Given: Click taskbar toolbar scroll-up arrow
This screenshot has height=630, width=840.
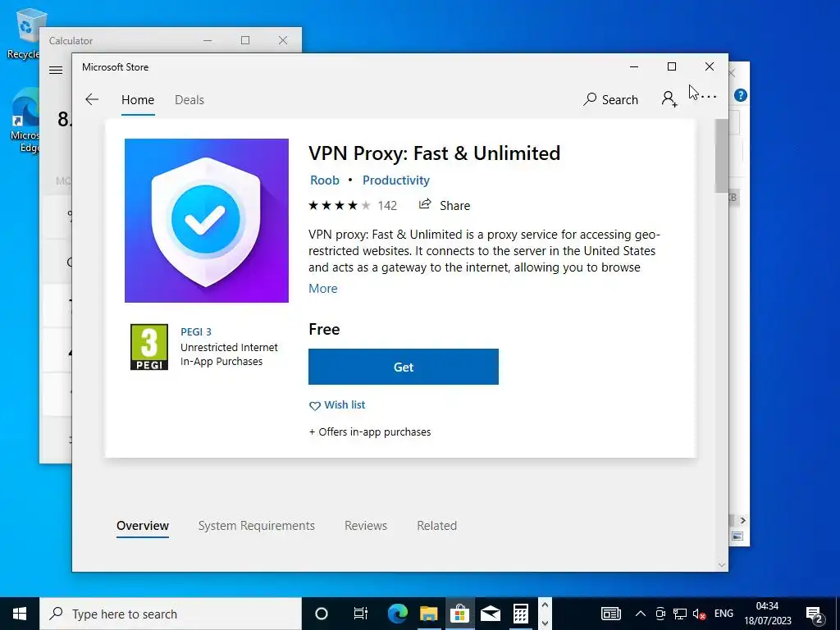Looking at the screenshot, I should [x=545, y=605].
